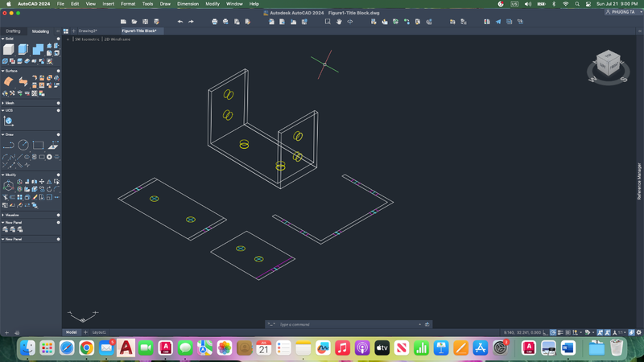Open the Save icon in toolbar

point(146,22)
